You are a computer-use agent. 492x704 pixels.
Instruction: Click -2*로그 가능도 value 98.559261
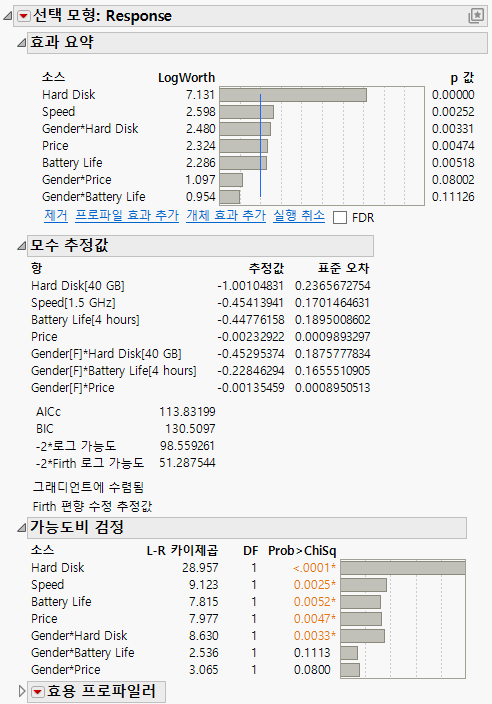point(187,446)
